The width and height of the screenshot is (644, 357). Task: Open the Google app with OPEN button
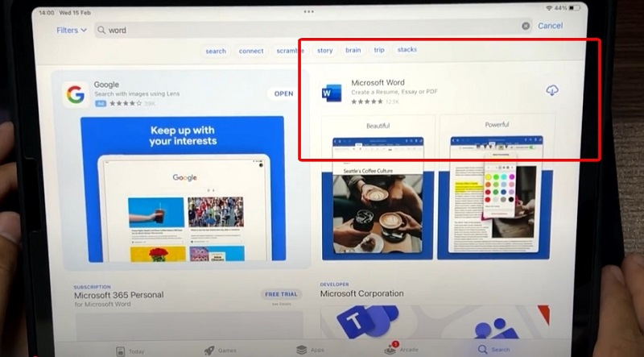tap(283, 93)
